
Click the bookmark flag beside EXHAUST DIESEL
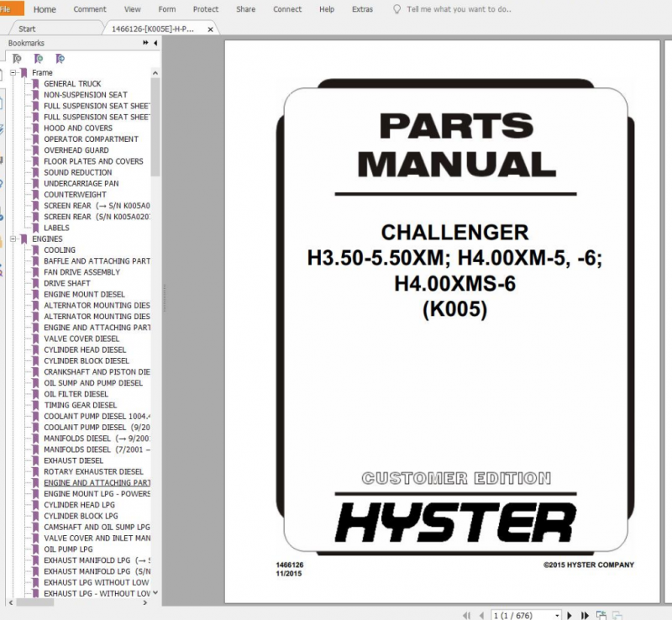[36, 460]
